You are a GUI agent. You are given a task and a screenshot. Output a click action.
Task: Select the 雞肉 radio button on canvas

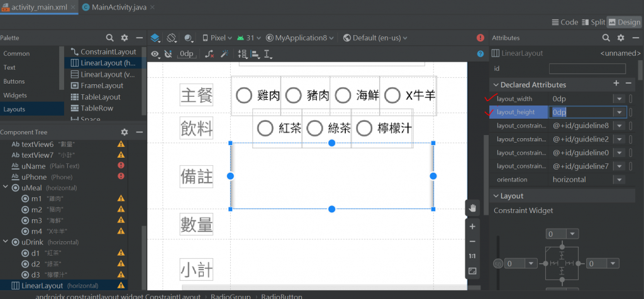(x=257, y=95)
